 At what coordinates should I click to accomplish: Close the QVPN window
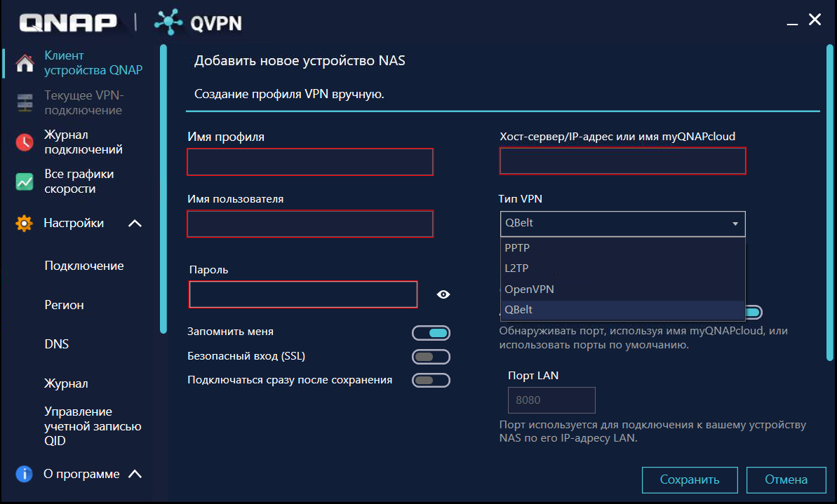pos(815,20)
